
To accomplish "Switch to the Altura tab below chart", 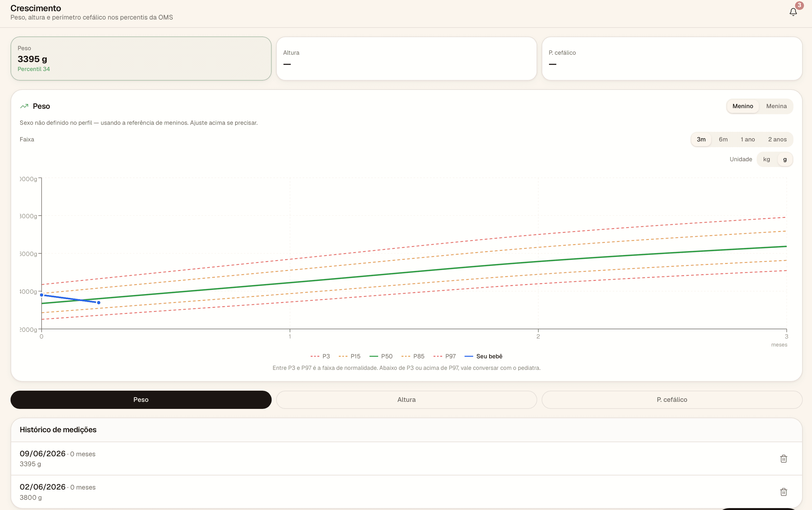I will [x=406, y=400].
